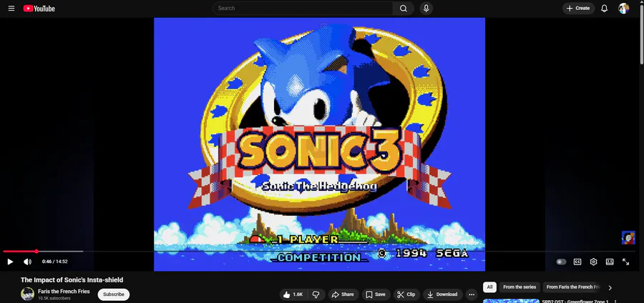Click into the Search input field

[x=303, y=8]
